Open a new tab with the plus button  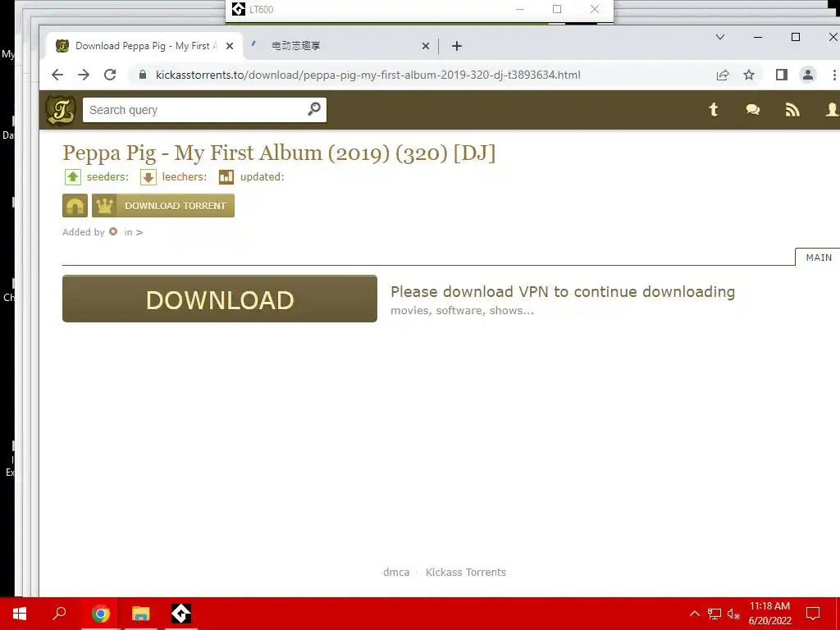pos(456,46)
